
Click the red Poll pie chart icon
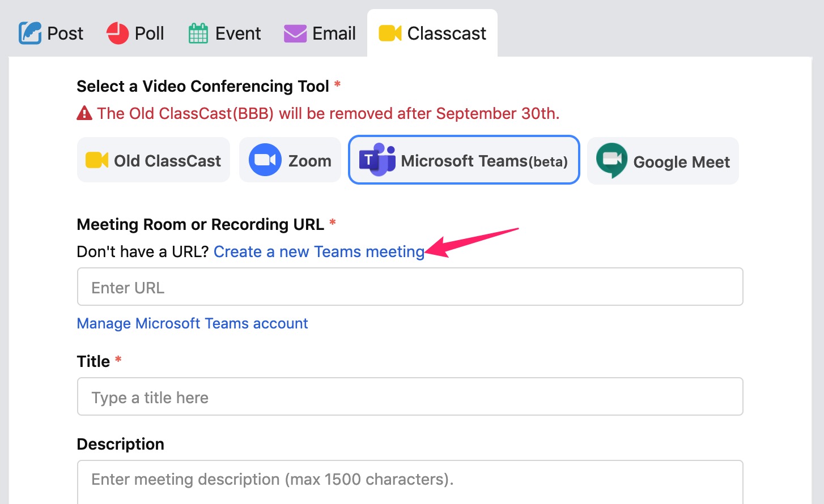(117, 33)
